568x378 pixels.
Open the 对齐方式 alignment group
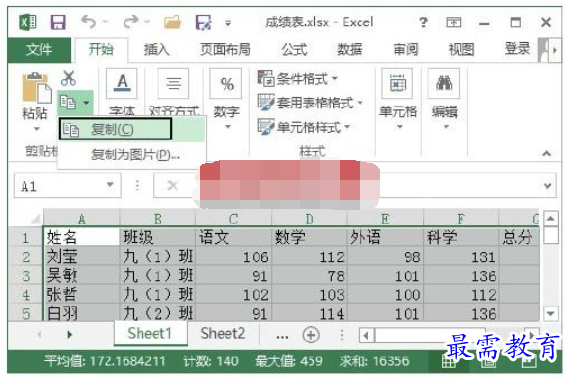click(174, 92)
